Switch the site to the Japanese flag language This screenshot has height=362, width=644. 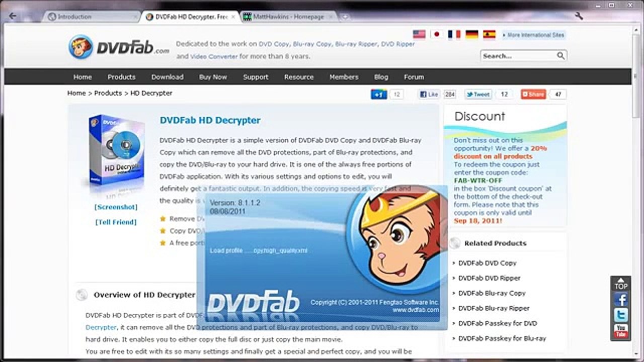click(437, 34)
